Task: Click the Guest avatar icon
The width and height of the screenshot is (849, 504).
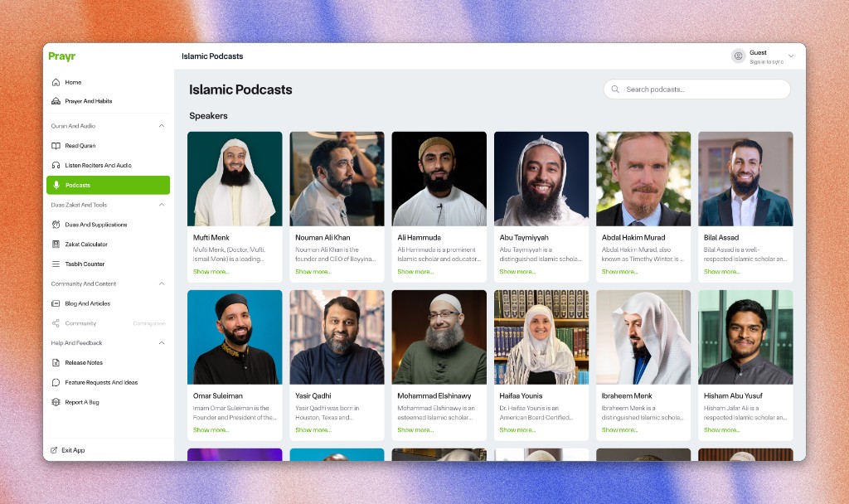Action: (x=738, y=56)
